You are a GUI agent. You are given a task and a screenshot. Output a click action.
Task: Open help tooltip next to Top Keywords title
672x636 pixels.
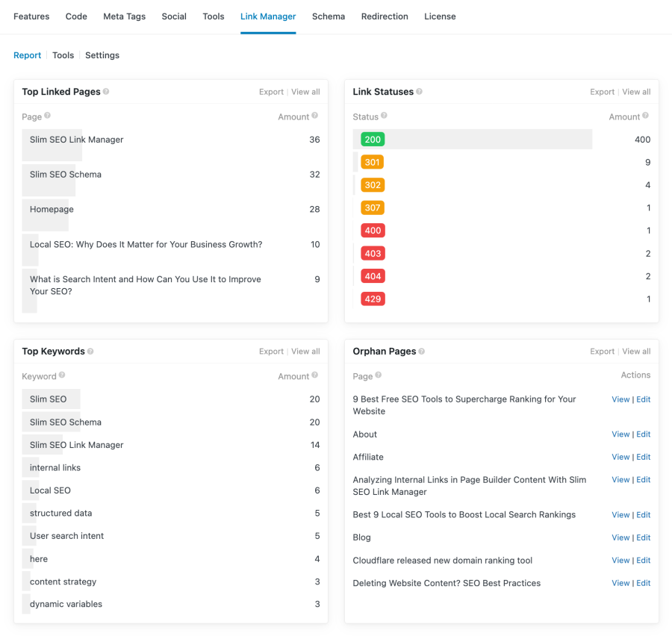point(90,351)
